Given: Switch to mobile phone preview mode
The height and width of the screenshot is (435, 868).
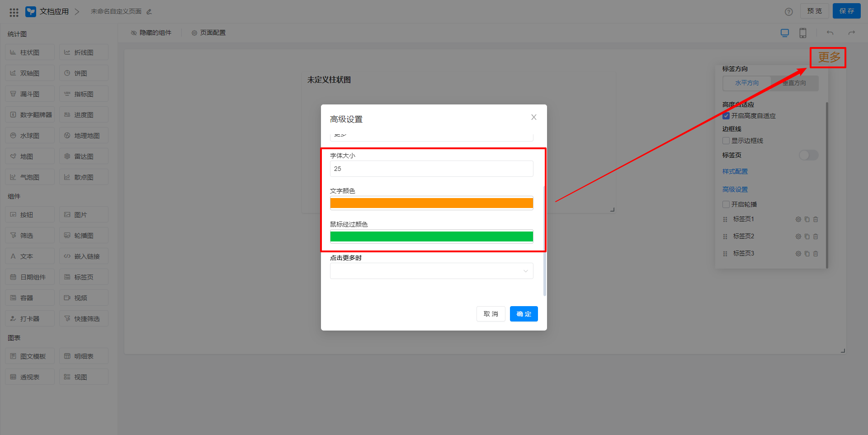Looking at the screenshot, I should tap(803, 33).
